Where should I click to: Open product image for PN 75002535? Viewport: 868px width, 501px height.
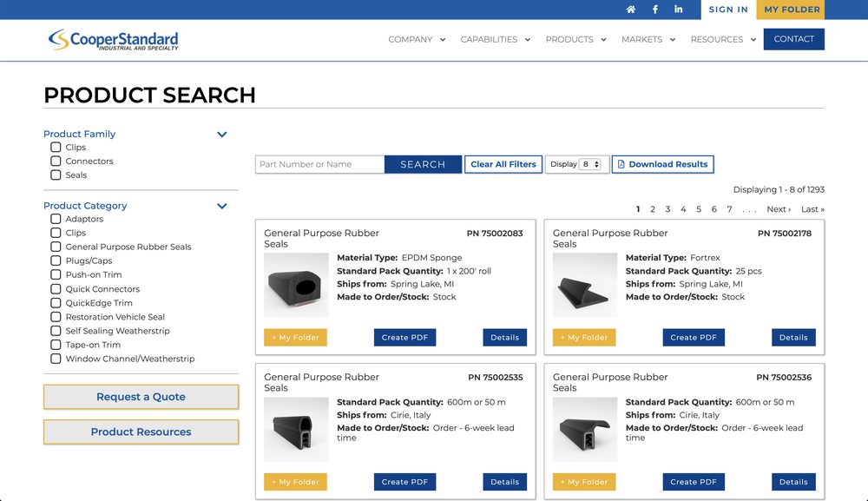point(296,430)
